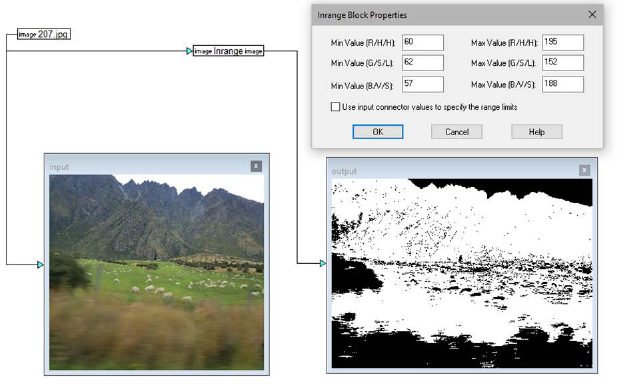Close the Inrange Block Properties dialog
Image resolution: width=625 pixels, height=391 pixels.
coord(592,15)
